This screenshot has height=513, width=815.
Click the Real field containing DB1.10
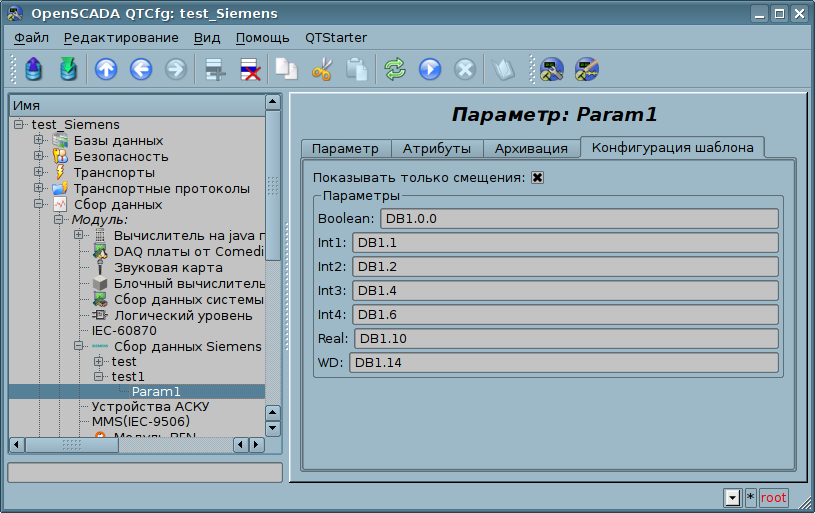coord(565,339)
